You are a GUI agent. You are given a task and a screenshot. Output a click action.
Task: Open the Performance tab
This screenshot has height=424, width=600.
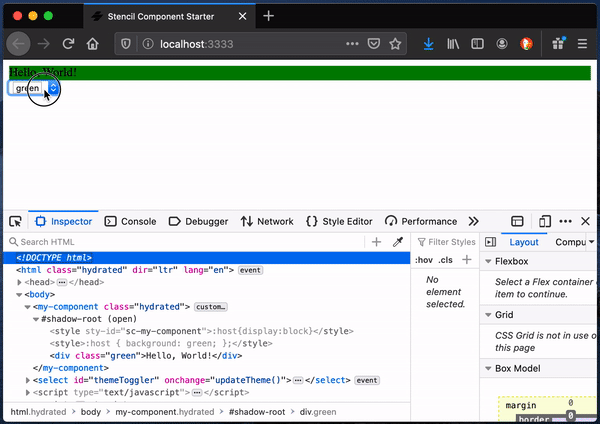click(x=421, y=221)
